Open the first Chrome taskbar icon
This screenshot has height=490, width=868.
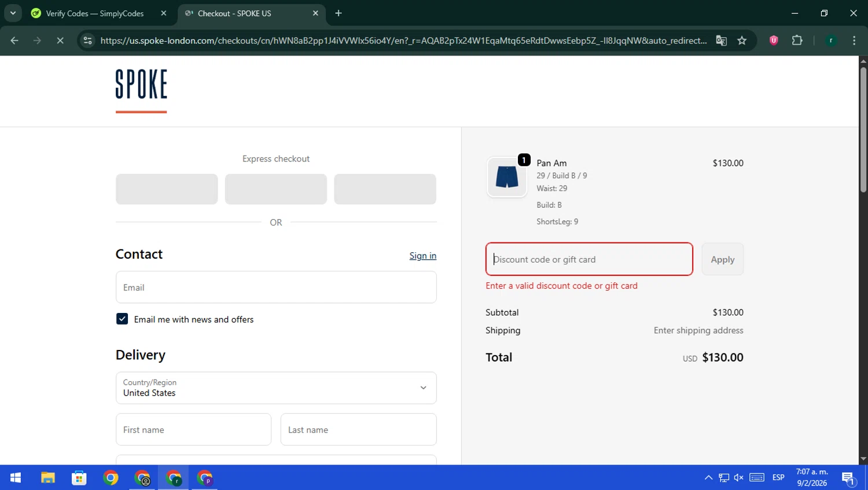tap(111, 478)
